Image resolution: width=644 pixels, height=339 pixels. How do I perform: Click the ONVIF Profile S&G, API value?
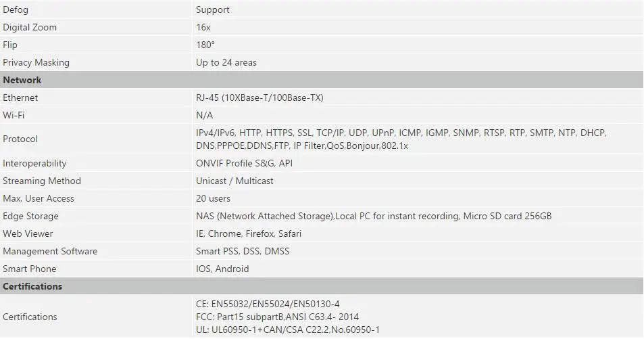click(x=245, y=163)
